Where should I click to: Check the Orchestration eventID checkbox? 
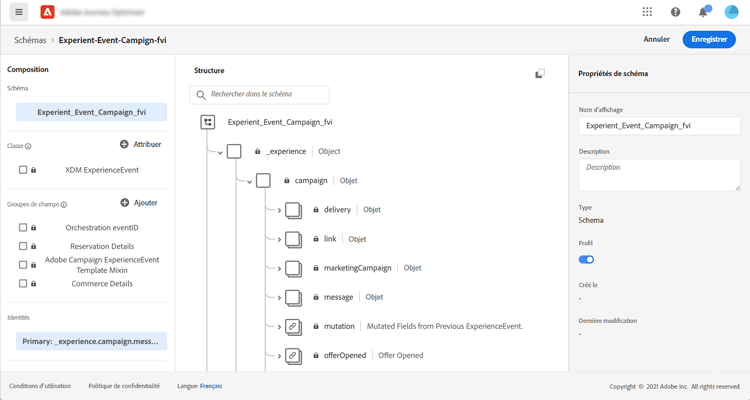(23, 228)
